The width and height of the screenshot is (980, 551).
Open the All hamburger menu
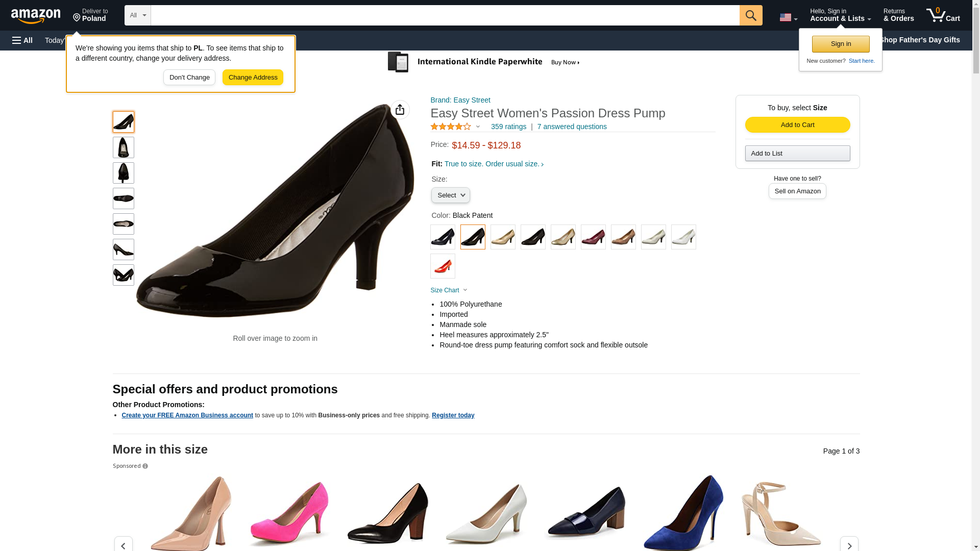click(22, 40)
